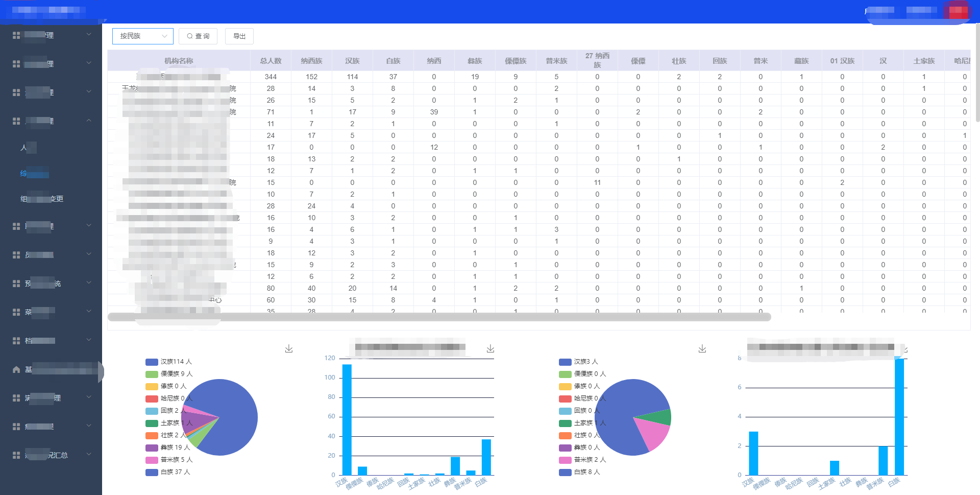Download the pie chart with 汉族3 人

pyautogui.click(x=702, y=348)
